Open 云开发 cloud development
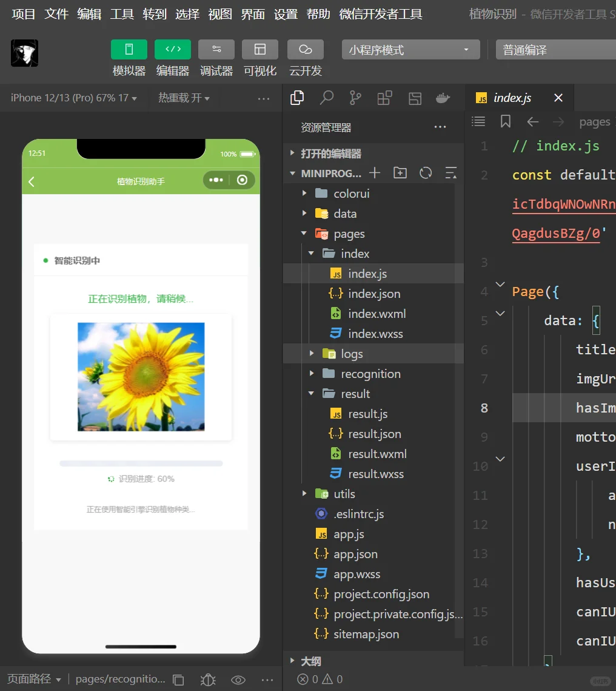Image resolution: width=616 pixels, height=691 pixels. tap(305, 49)
